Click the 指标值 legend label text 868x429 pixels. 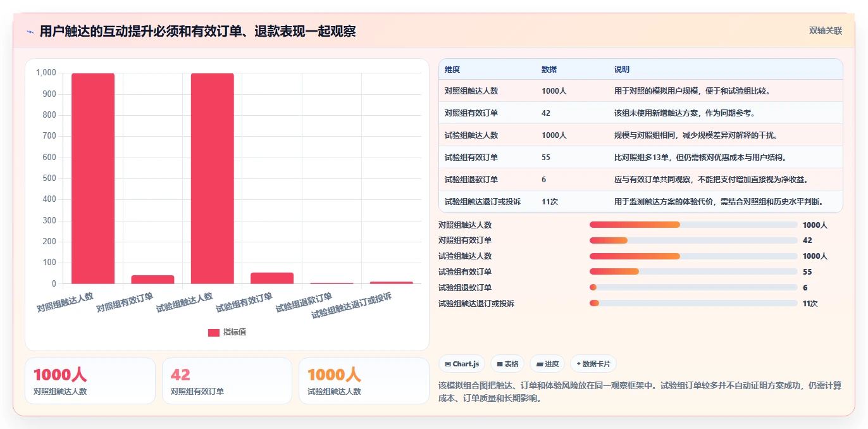point(234,332)
